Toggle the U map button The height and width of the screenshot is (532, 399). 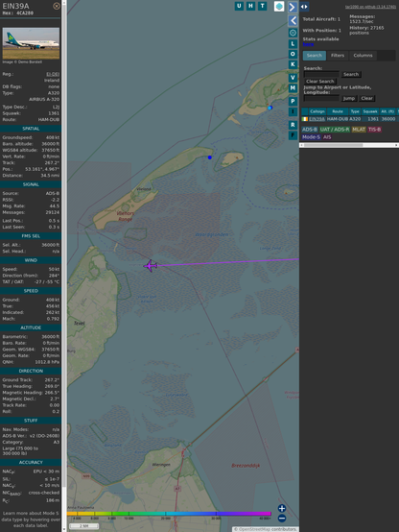[x=239, y=6]
